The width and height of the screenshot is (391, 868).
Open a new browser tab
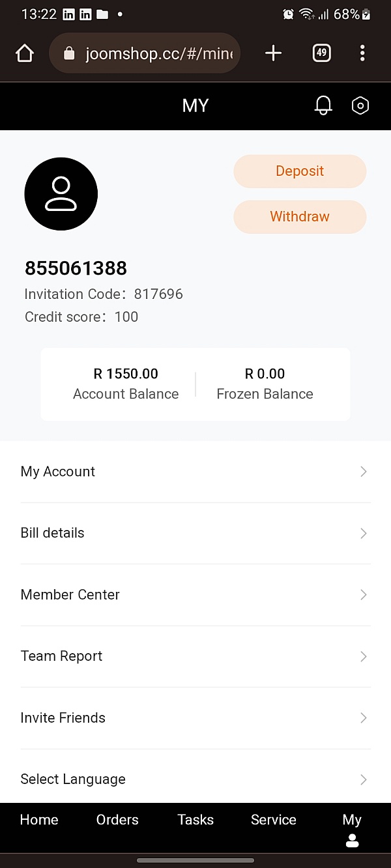coord(274,53)
